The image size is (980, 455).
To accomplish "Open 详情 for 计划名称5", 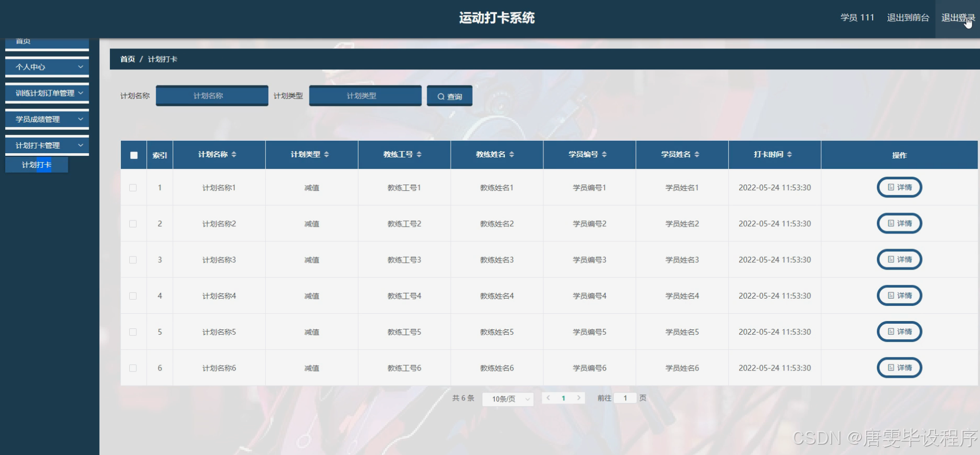I will 900,331.
